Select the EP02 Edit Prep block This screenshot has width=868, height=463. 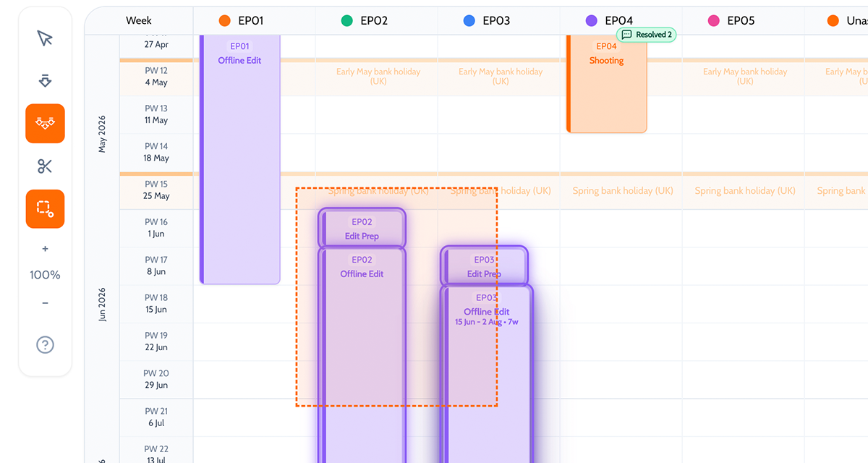coord(362,229)
